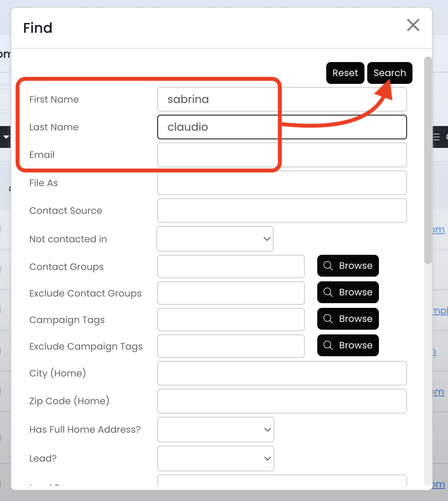The height and width of the screenshot is (501, 448).
Task: Click the Campaign Tags text box
Action: click(x=231, y=320)
